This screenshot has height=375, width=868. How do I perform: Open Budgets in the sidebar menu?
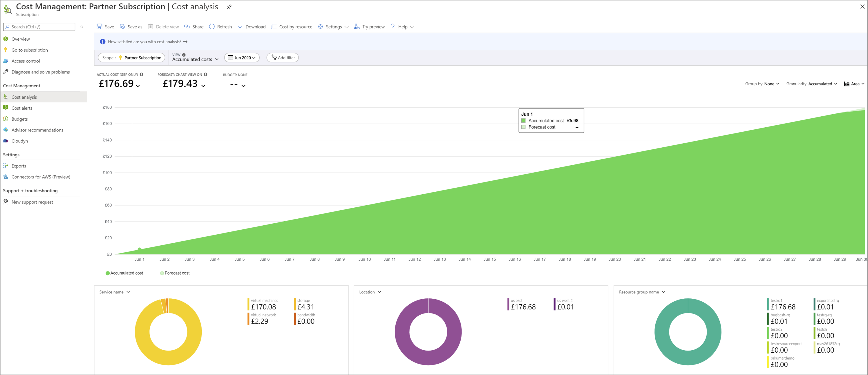click(x=19, y=119)
